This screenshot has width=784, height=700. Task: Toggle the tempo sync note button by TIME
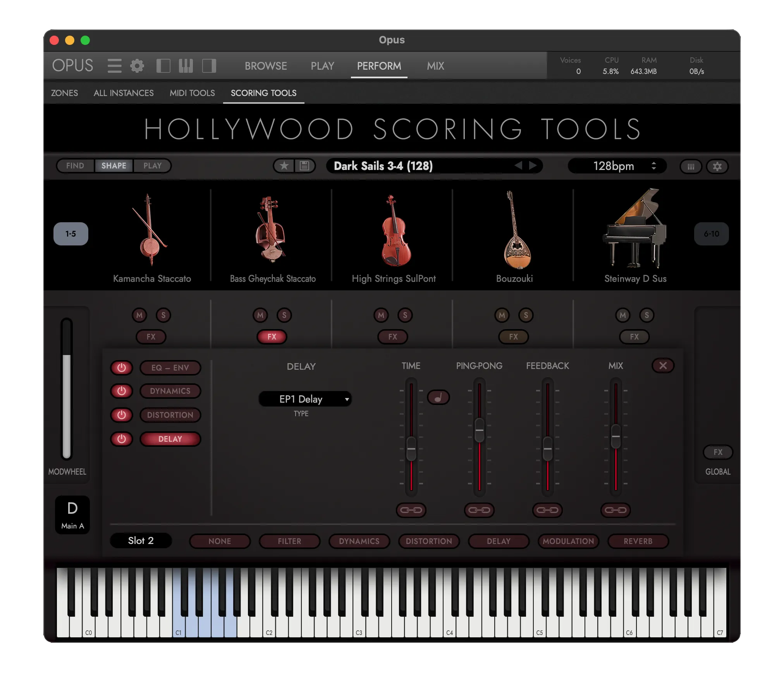[438, 397]
